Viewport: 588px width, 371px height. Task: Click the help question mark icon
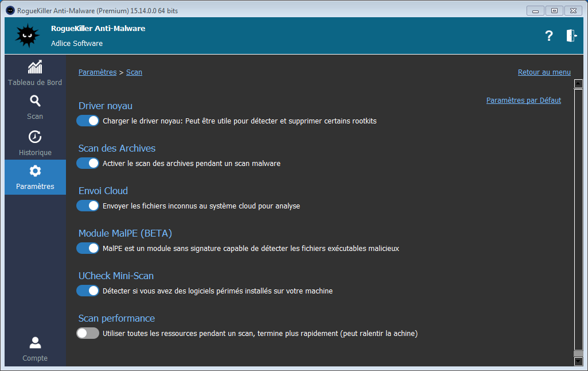point(549,36)
